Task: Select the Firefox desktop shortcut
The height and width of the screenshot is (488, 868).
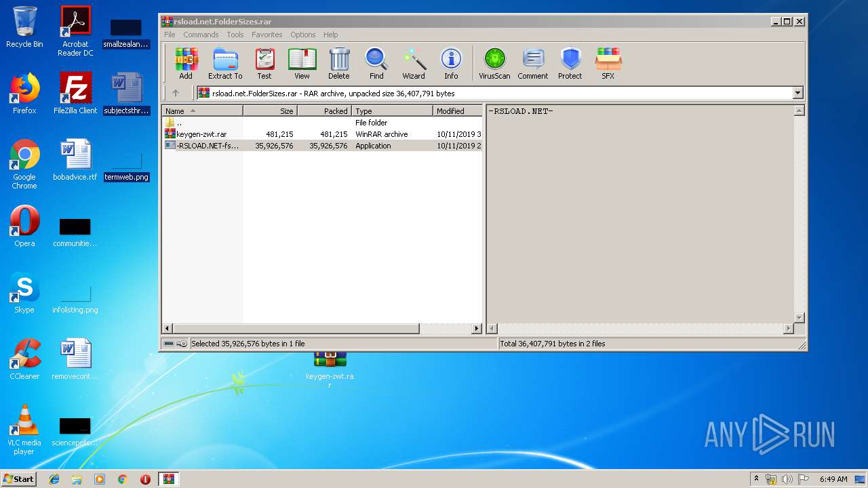Action: click(x=24, y=93)
